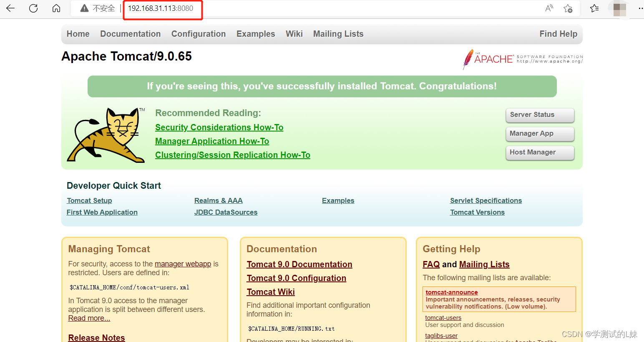Open the Tomcat Setup link
Viewport: 644px width, 342px height.
pyautogui.click(x=89, y=200)
